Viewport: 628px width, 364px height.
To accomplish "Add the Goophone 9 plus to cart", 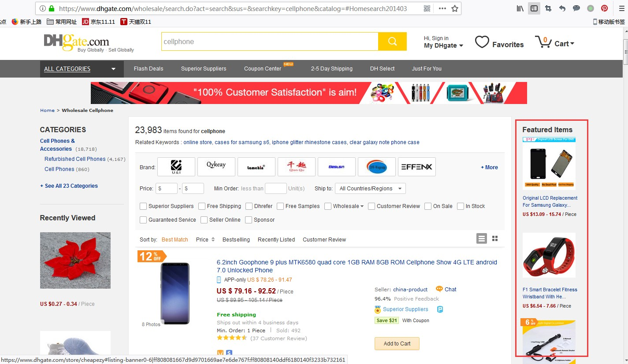I will (x=397, y=344).
